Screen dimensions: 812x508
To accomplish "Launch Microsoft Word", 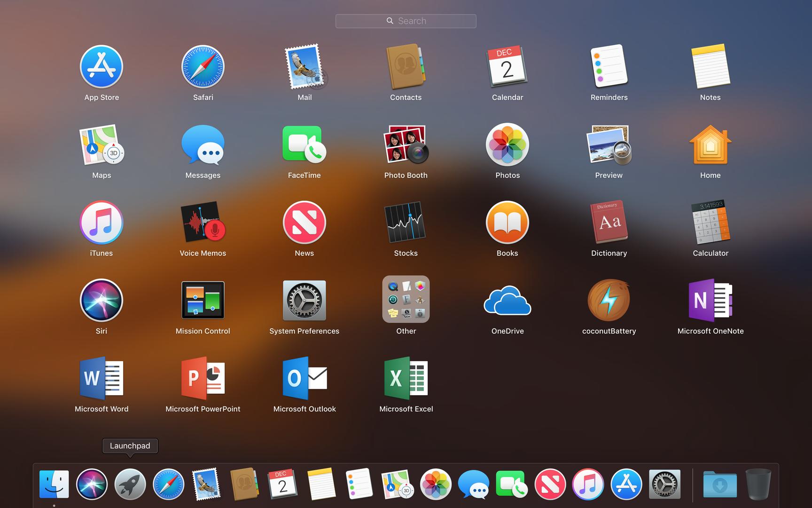I will [x=101, y=378].
